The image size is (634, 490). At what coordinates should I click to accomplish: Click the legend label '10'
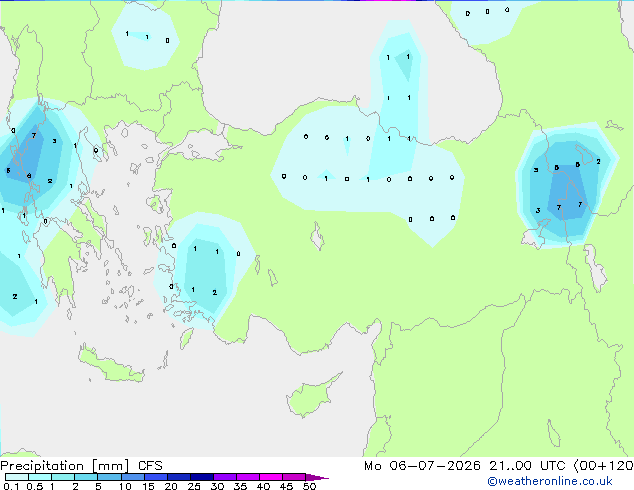click(x=125, y=486)
